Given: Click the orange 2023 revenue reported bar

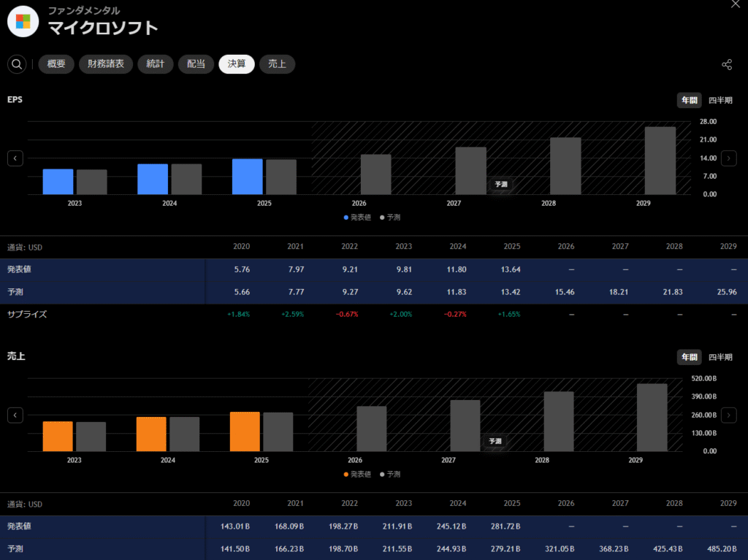Looking at the screenshot, I should (58, 437).
